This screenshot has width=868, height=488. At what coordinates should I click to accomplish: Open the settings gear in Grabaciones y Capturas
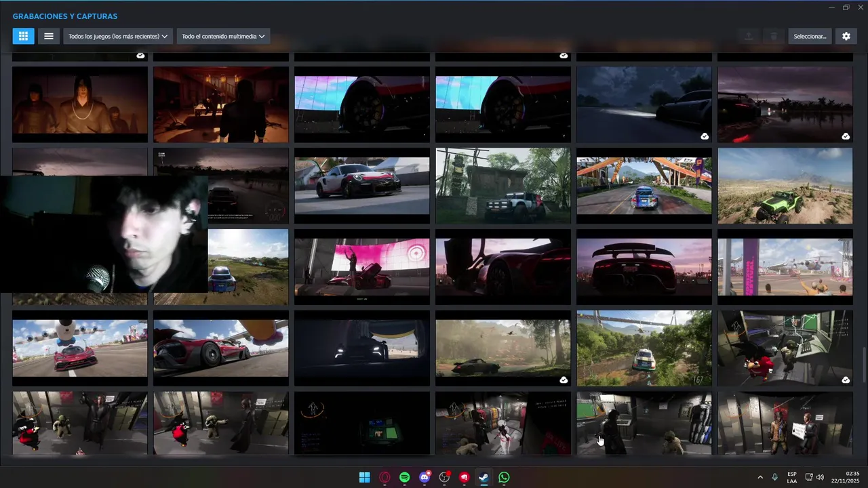[846, 36]
